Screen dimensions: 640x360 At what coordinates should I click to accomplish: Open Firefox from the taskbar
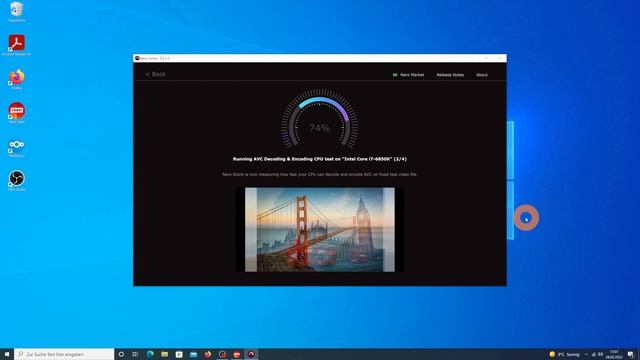(x=208, y=354)
